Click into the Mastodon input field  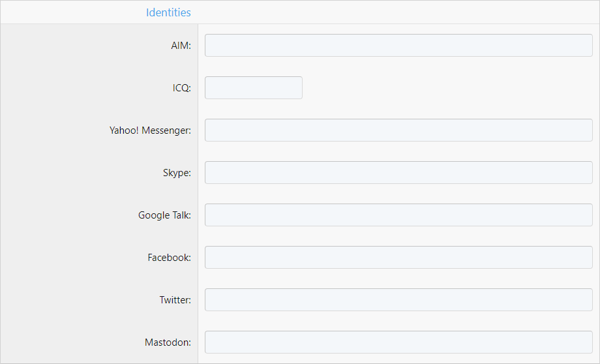[398, 342]
